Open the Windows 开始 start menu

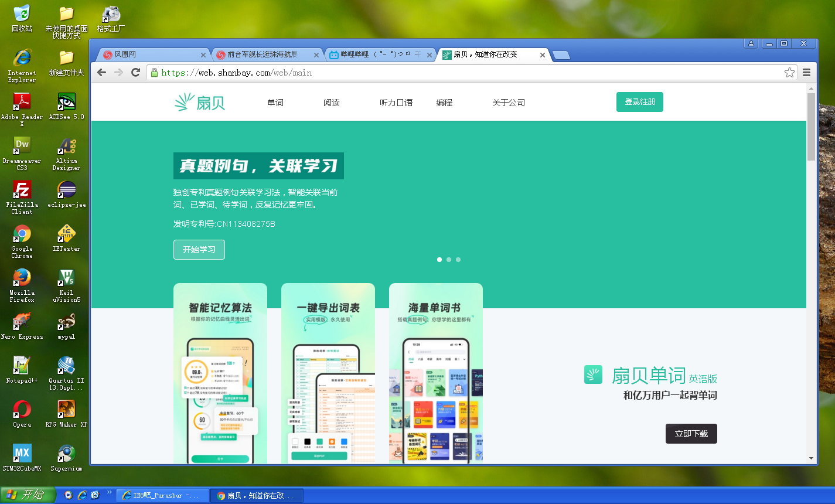coord(28,495)
